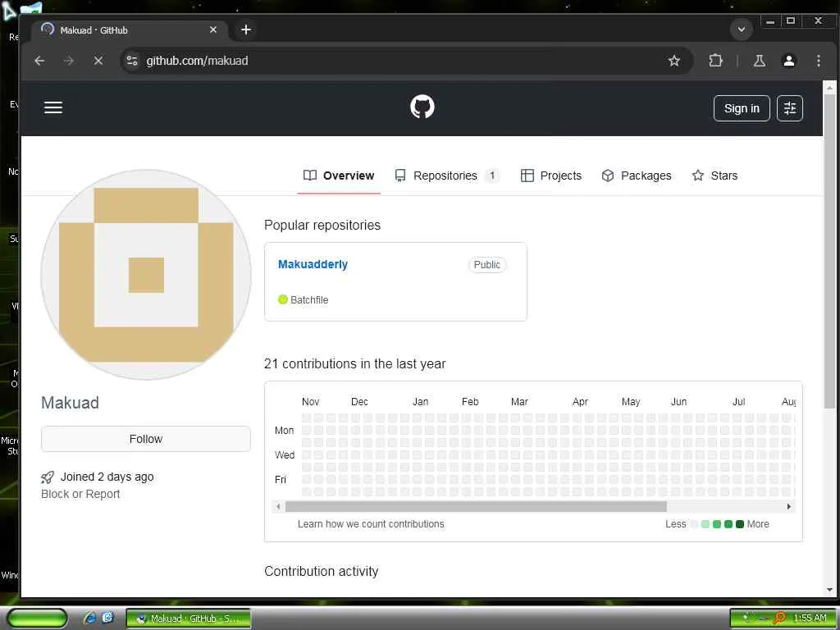Switch to the Overview tab
This screenshot has width=840, height=630.
pyautogui.click(x=339, y=176)
